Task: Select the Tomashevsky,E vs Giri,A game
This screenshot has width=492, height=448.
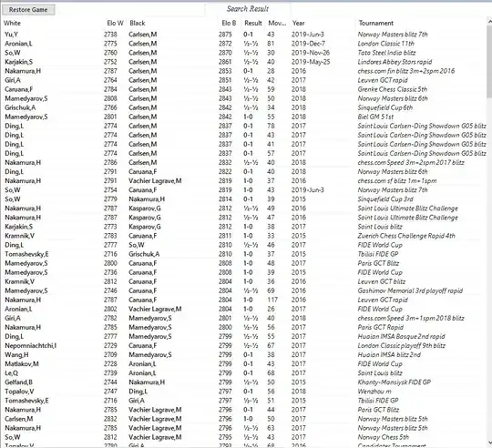Action: pos(243,401)
